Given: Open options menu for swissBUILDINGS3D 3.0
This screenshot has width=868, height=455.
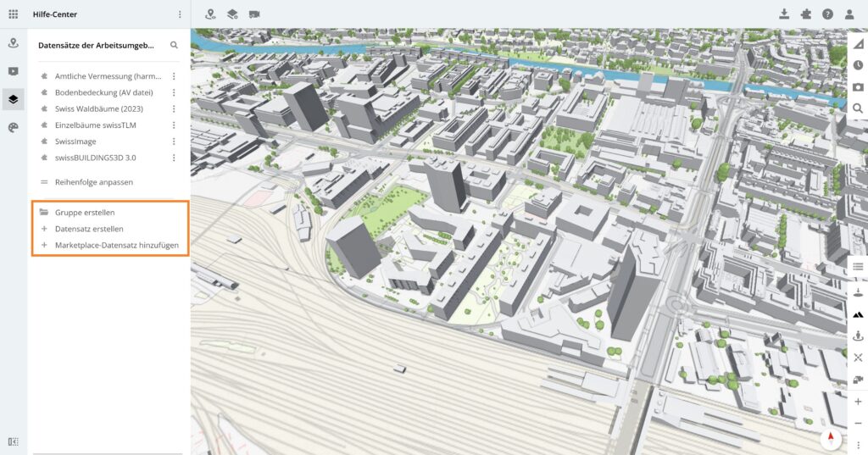Looking at the screenshot, I should pyautogui.click(x=174, y=158).
